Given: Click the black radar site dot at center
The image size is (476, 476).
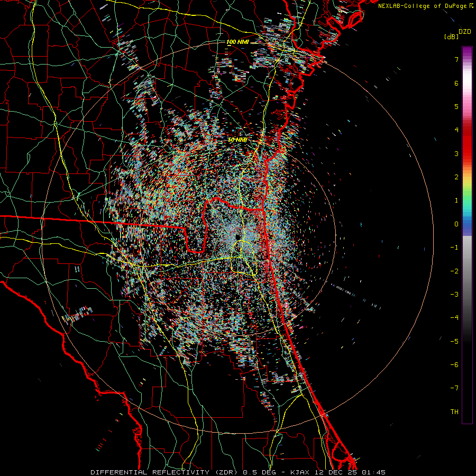Looking at the screenshot, I should 237,237.
